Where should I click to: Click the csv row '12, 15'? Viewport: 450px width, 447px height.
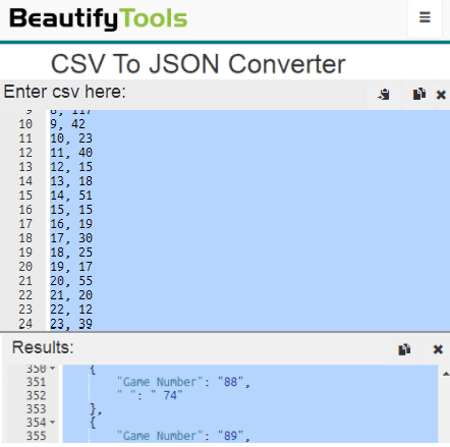pyautogui.click(x=250, y=167)
